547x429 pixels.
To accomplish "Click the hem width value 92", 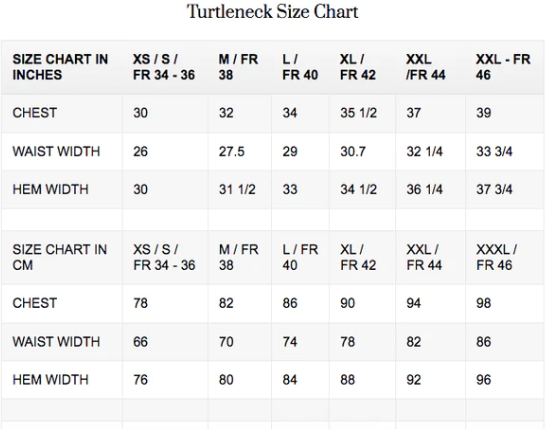I will tap(414, 380).
